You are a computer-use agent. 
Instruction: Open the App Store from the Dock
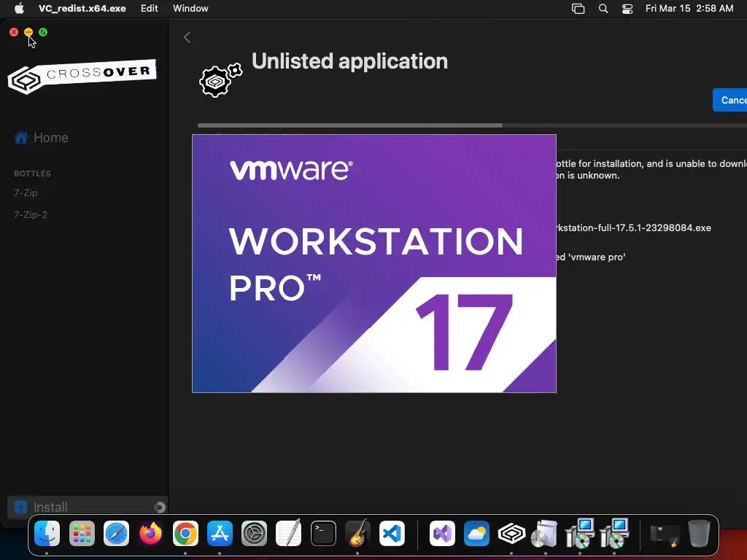(220, 533)
